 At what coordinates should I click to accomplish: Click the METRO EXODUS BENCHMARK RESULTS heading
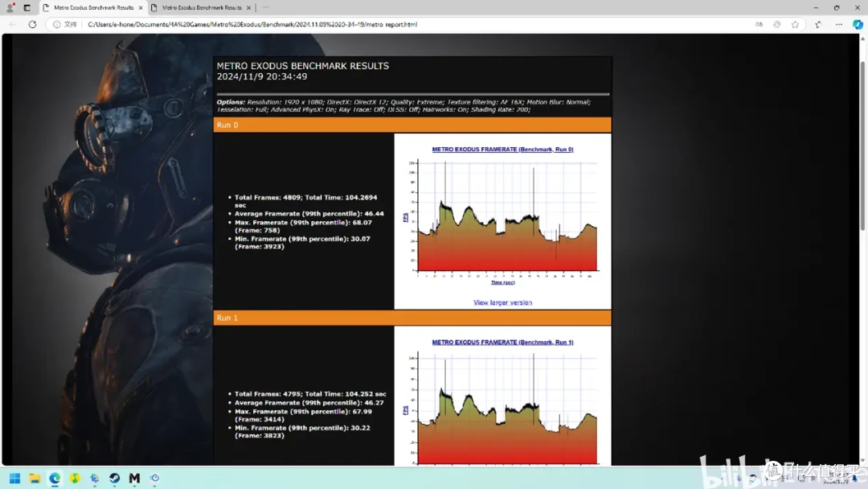[303, 66]
